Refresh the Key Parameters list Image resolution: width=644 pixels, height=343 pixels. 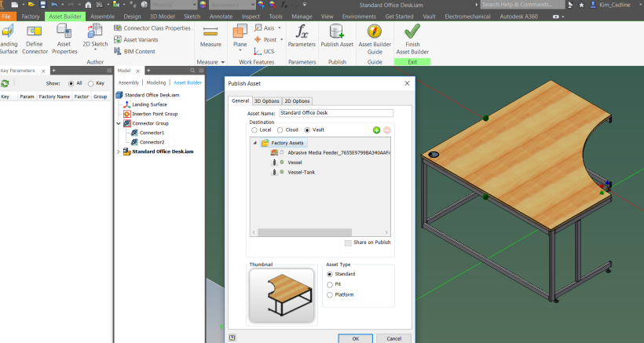pyautogui.click(x=5, y=83)
